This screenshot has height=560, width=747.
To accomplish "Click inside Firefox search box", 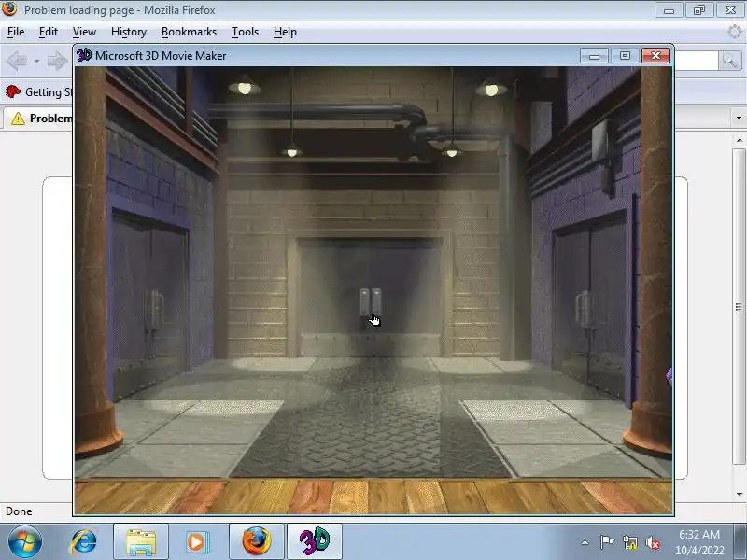I will pyautogui.click(x=696, y=61).
